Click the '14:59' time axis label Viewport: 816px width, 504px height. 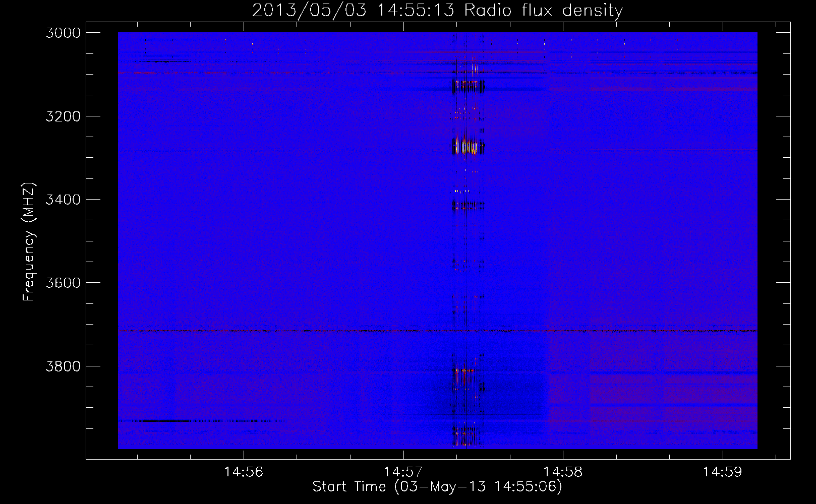(x=722, y=472)
